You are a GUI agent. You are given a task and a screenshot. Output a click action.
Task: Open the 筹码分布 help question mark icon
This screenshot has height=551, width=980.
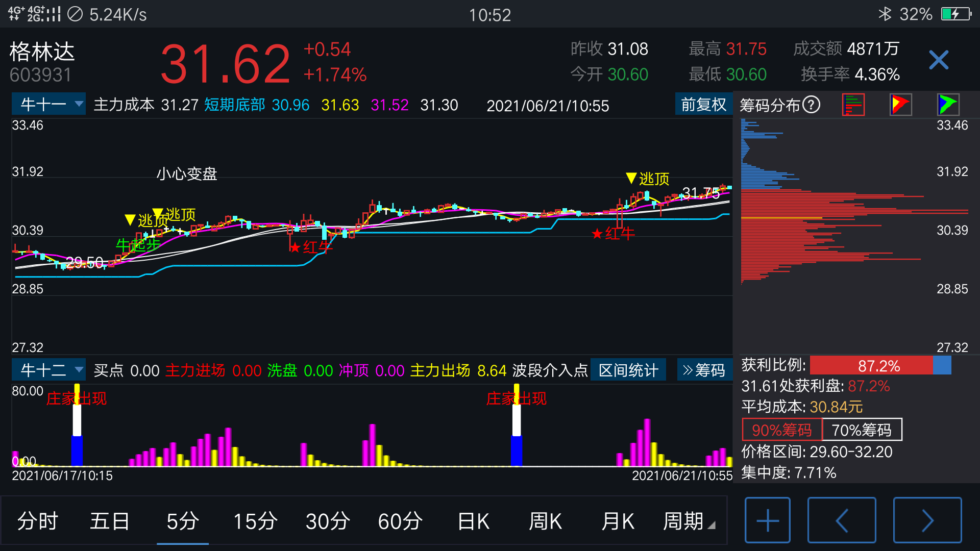click(811, 104)
